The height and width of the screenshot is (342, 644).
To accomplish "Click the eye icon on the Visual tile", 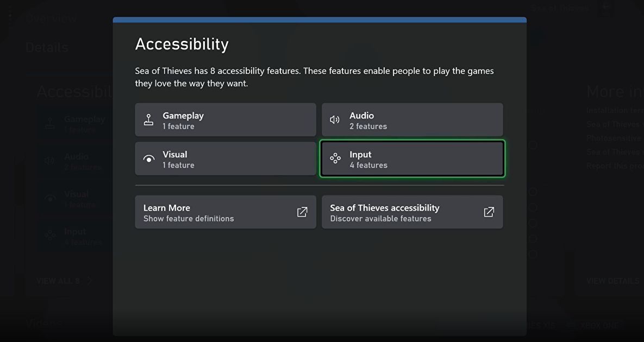I will click(148, 159).
